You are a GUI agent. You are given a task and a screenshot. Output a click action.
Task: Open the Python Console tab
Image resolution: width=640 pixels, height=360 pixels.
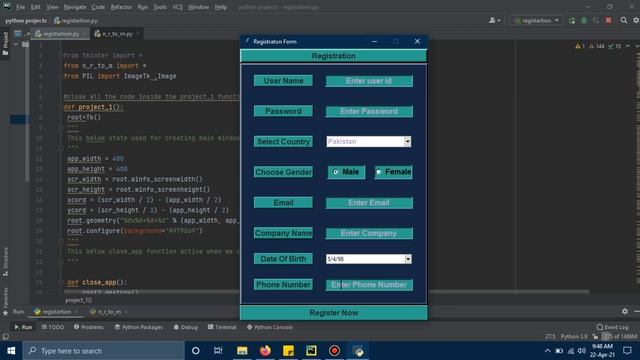(x=270, y=327)
